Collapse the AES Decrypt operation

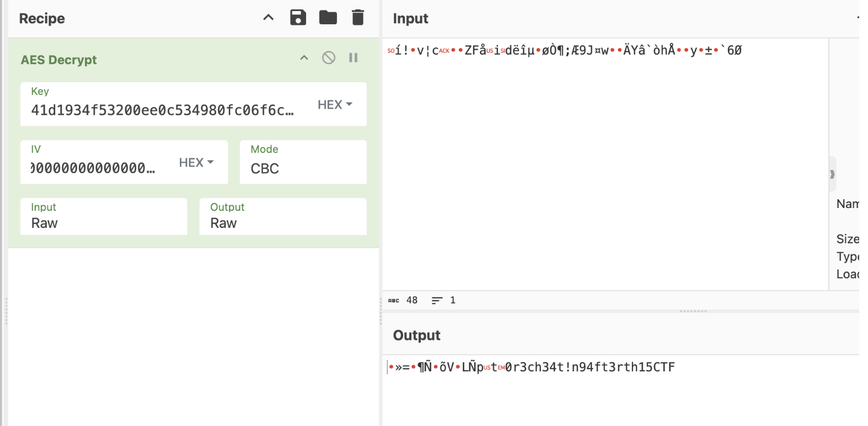tap(304, 58)
